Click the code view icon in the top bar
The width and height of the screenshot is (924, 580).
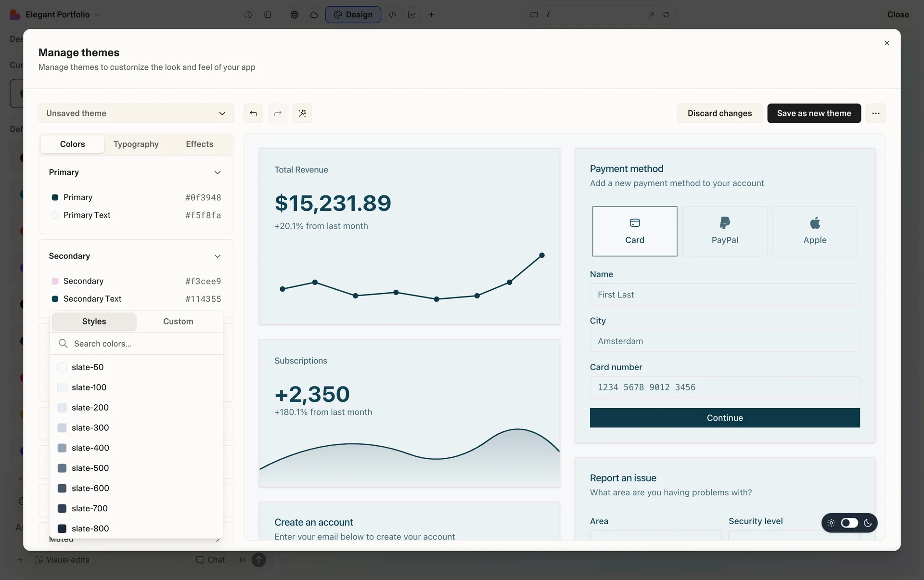(392, 14)
